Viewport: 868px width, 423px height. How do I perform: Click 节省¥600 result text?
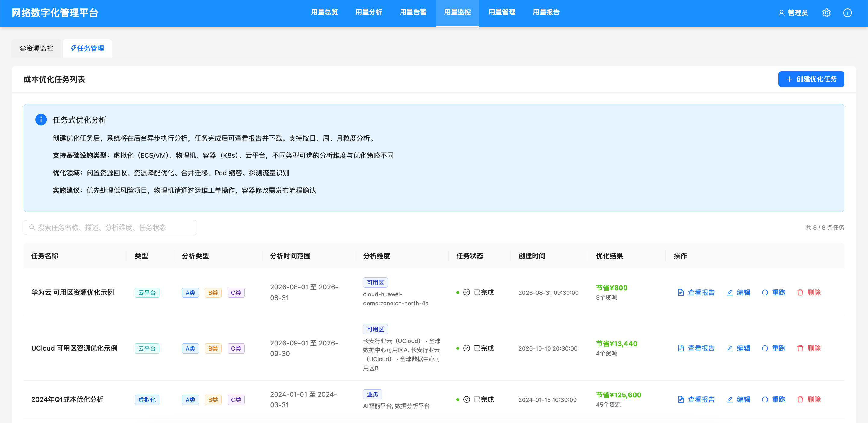(x=612, y=288)
